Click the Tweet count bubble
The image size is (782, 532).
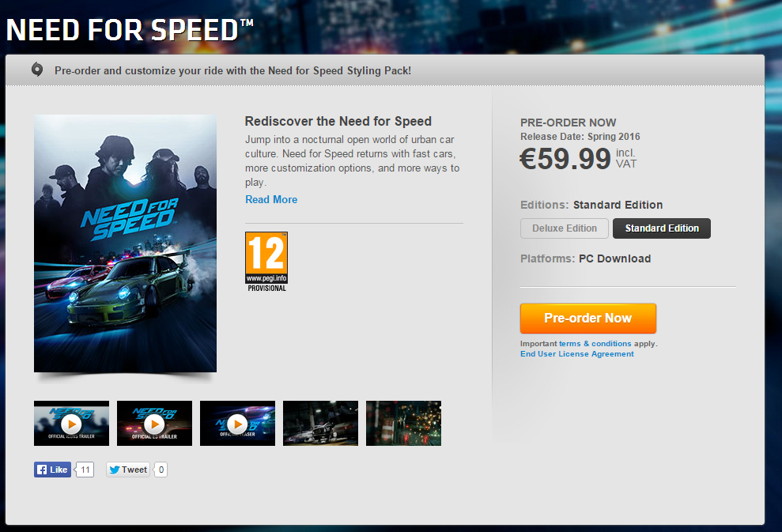[x=161, y=470]
